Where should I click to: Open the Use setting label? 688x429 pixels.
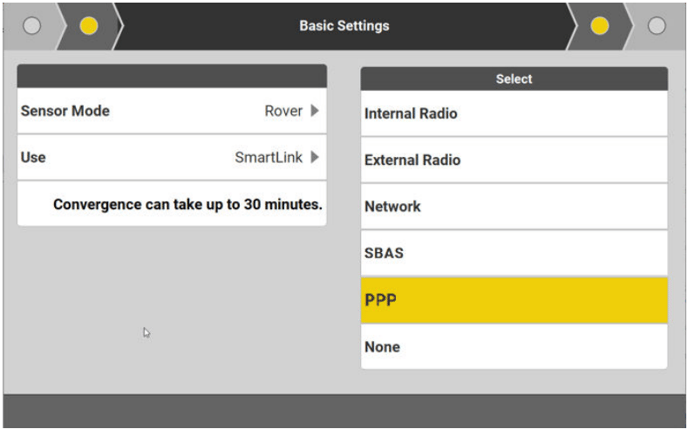coord(33,157)
